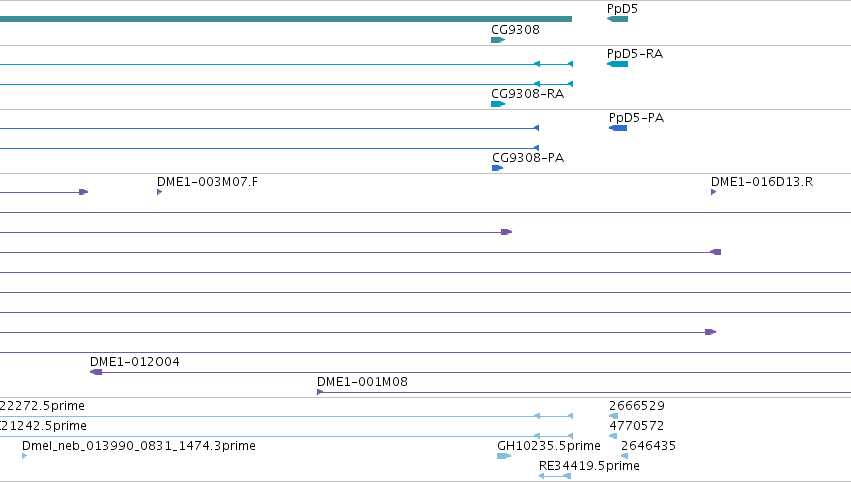Select the DME1-012O04 end arrow glyph

(x=96, y=372)
